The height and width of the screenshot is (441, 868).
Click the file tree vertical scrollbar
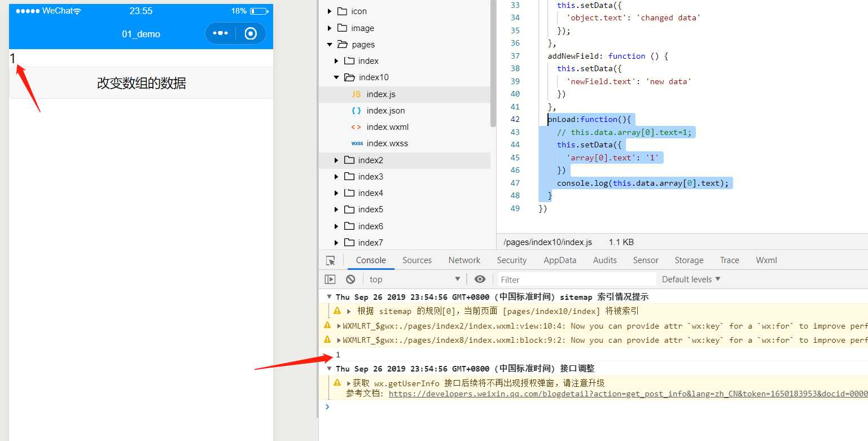[493, 62]
